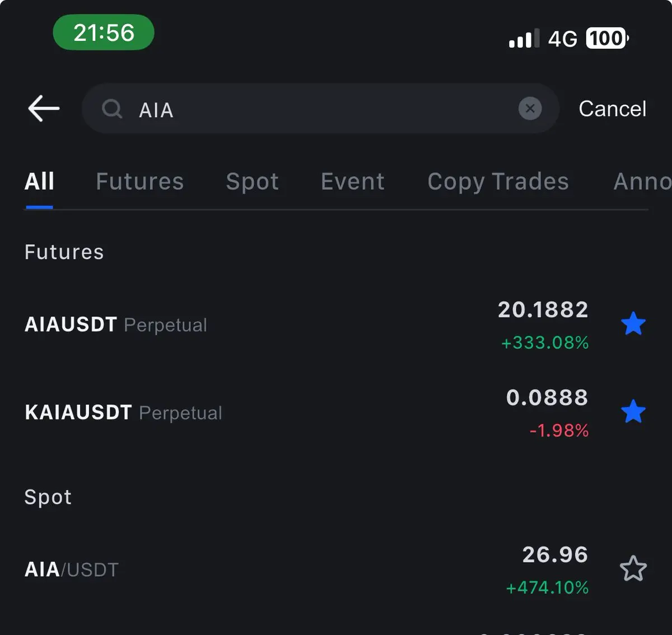Tap the cellular signal bars icon
Screen dimensions: 672x635
tap(524, 39)
